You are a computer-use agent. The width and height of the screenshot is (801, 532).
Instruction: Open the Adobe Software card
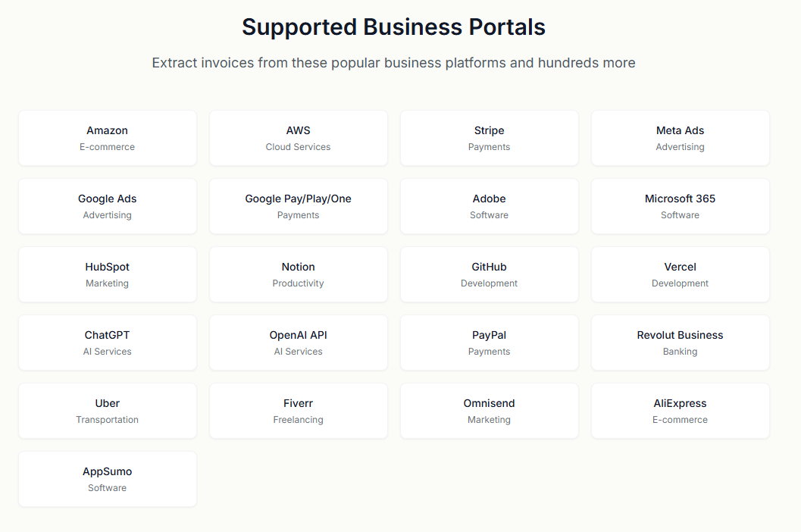[x=490, y=206]
